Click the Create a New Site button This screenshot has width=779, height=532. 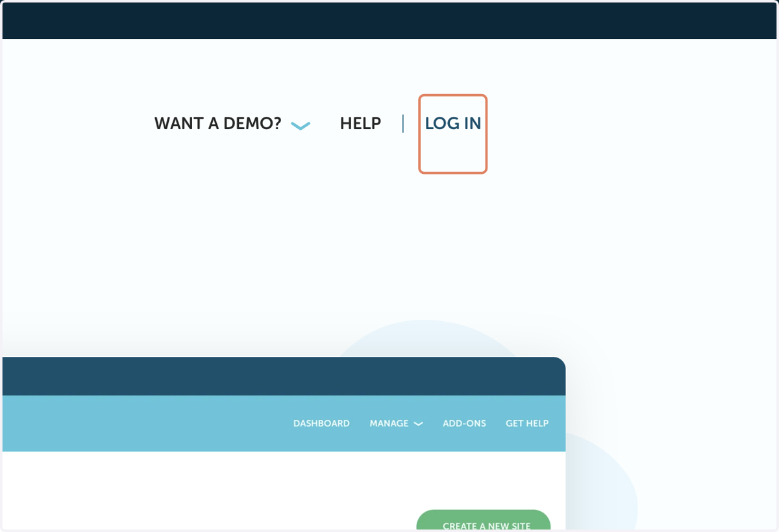tap(484, 520)
